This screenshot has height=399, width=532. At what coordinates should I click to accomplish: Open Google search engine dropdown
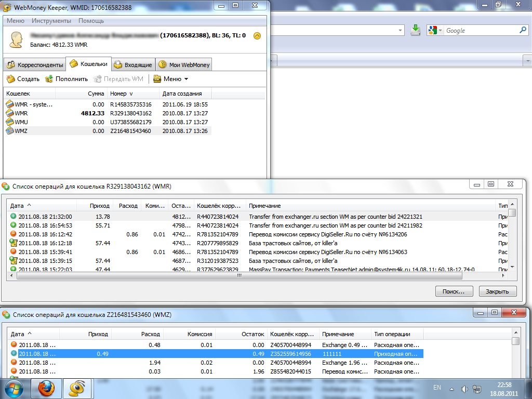tap(435, 31)
